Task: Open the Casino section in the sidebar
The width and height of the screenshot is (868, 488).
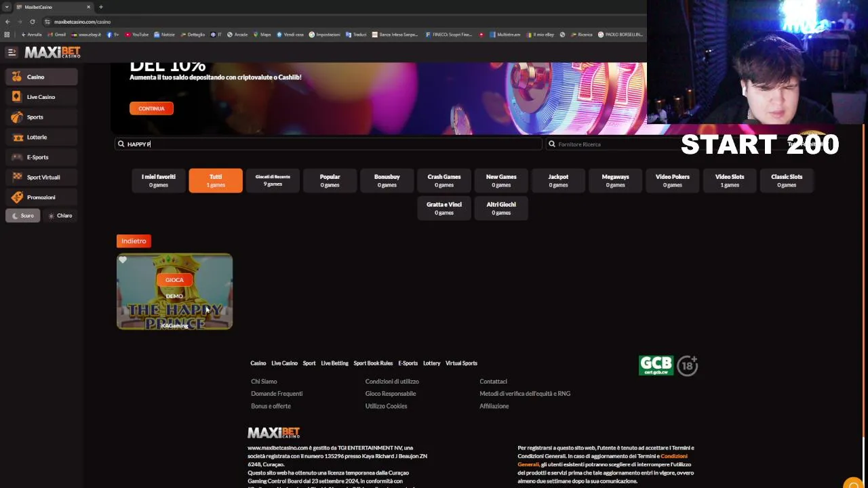Action: 41,77
